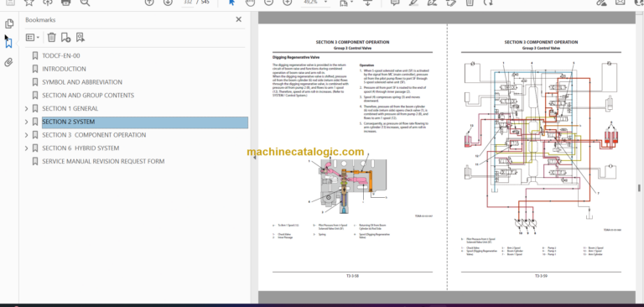This screenshot has width=644, height=307.
Task: Select the highlight text pen tool
Action: click(413, 2)
